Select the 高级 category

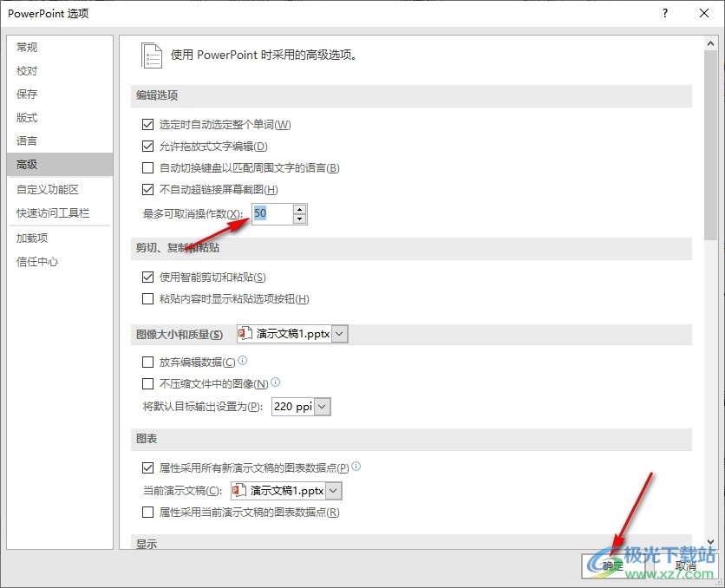click(60, 164)
